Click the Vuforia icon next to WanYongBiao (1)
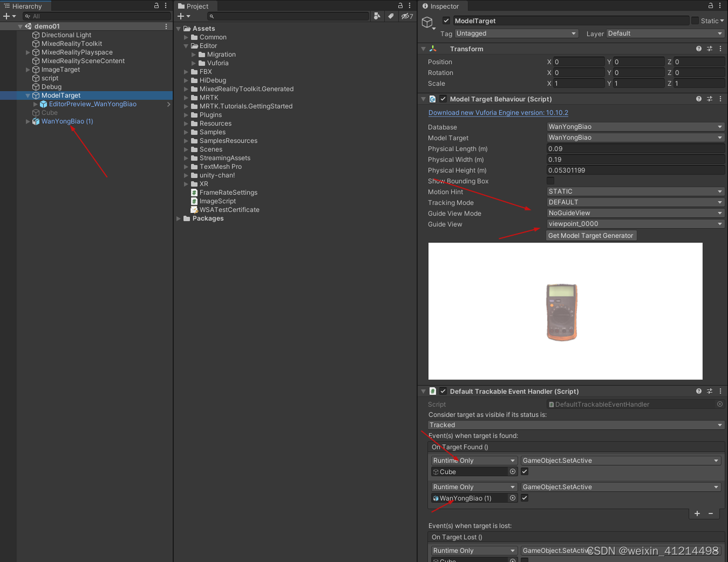Screen dimensions: 728x562 [x=36, y=121]
